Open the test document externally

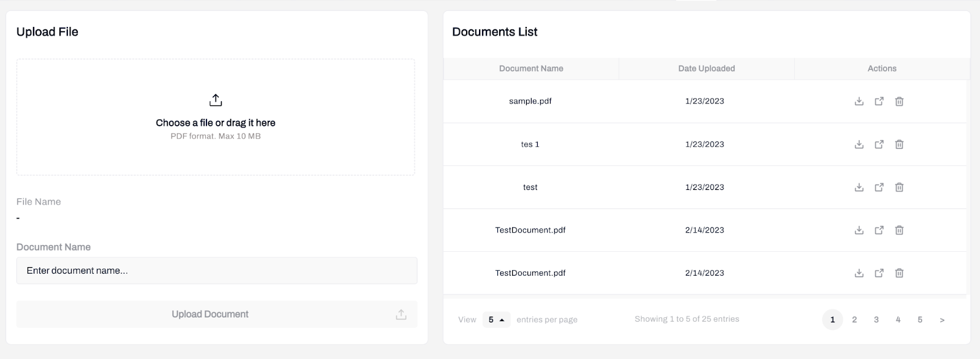click(879, 187)
